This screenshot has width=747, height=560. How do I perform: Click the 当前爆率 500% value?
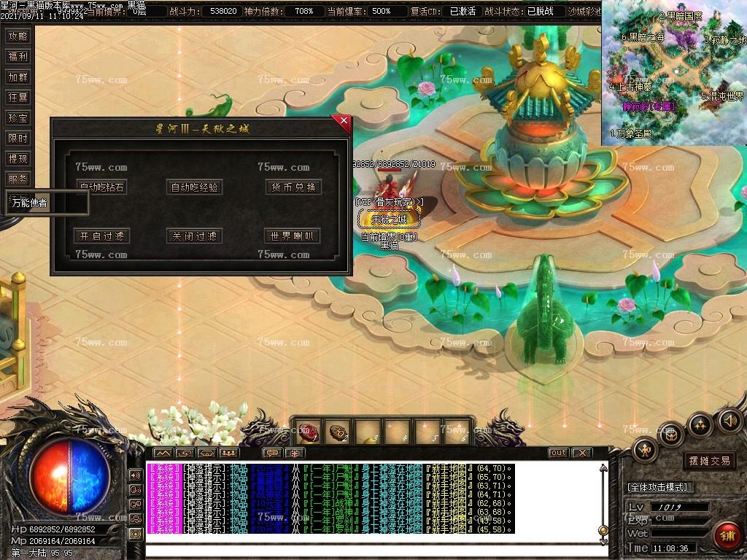click(380, 11)
